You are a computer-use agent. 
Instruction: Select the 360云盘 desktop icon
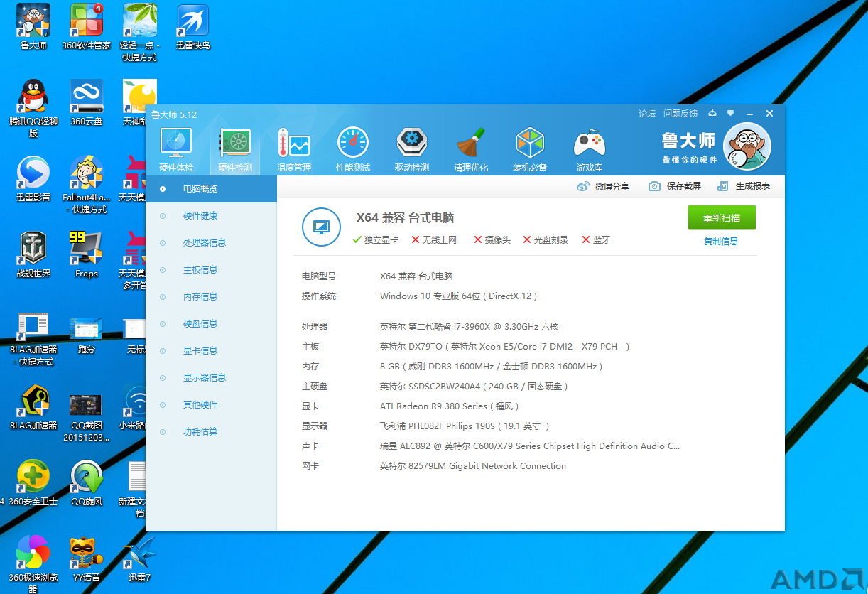click(87, 103)
